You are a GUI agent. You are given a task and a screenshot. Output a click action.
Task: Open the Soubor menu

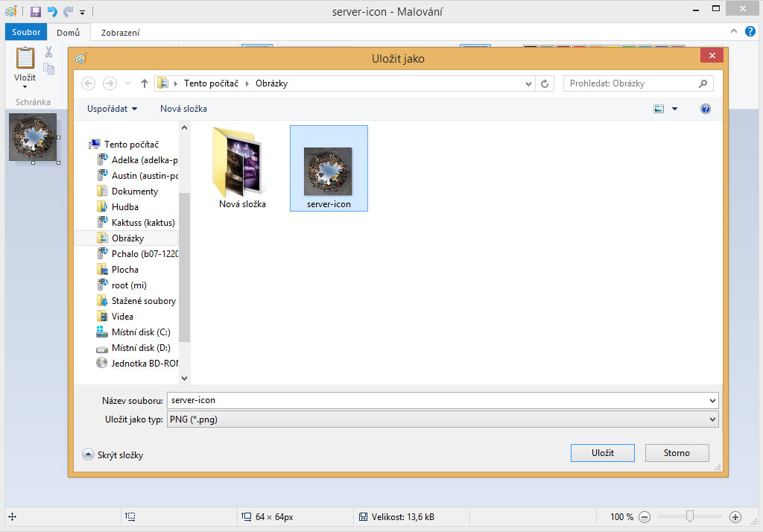(26, 32)
